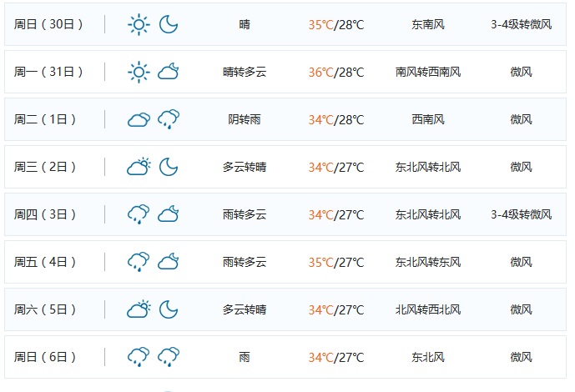
Task: Click the 3-4级转微风 wind level for 周四
Action: (x=522, y=214)
